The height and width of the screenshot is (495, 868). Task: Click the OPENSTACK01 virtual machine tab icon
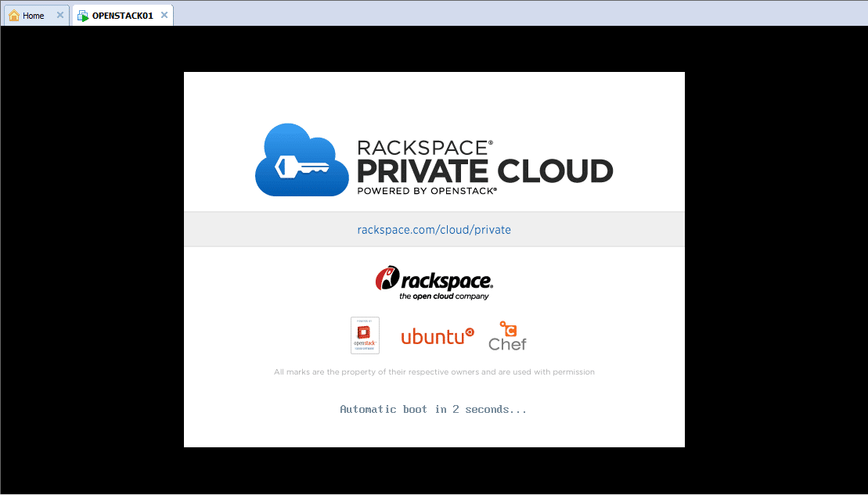point(83,16)
